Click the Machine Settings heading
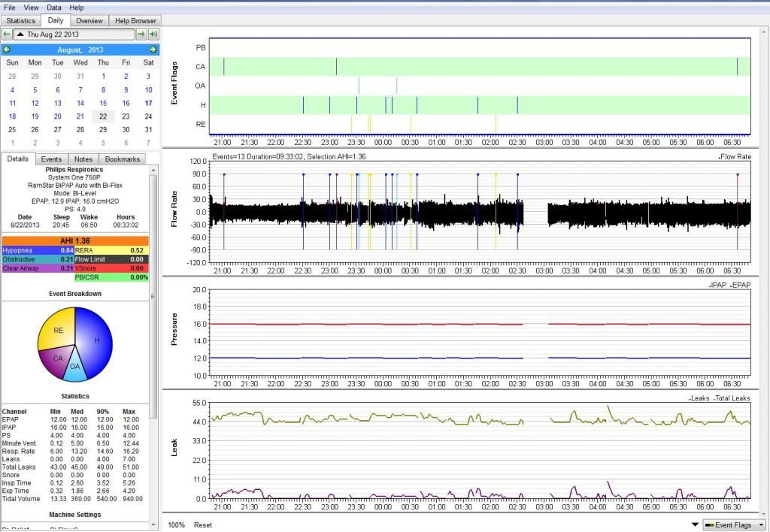Image resolution: width=770 pixels, height=532 pixels. 75,514
